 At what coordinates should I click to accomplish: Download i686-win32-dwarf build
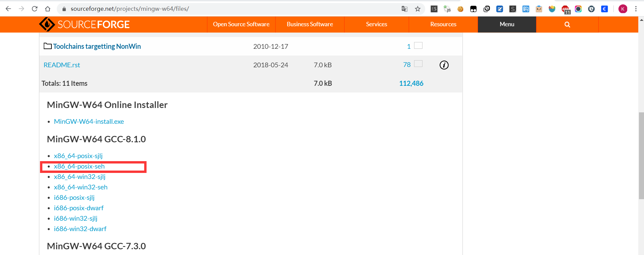coord(80,229)
